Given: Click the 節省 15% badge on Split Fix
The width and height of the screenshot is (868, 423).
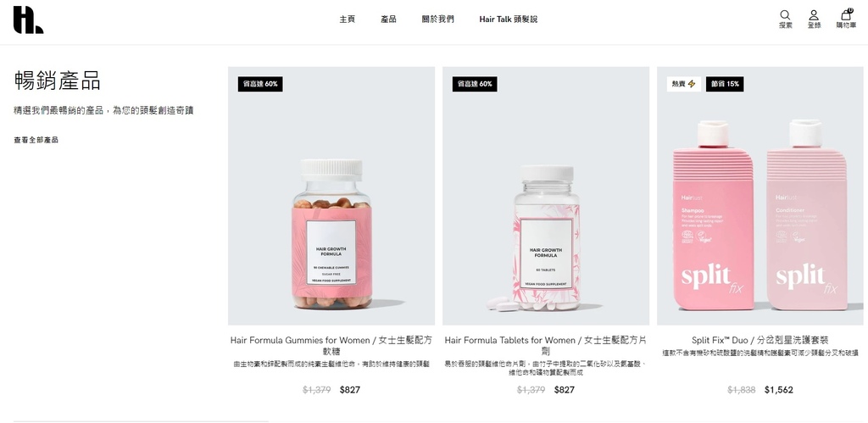Looking at the screenshot, I should [x=725, y=84].
